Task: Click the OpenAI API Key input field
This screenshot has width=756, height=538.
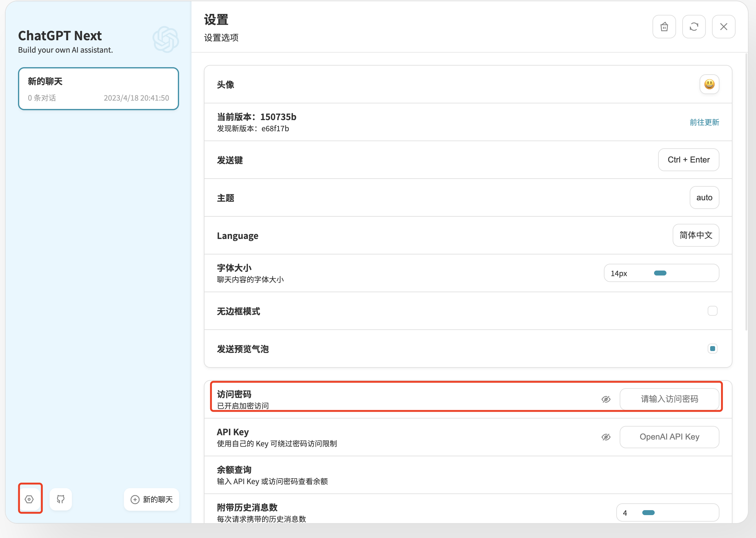Action: tap(670, 437)
